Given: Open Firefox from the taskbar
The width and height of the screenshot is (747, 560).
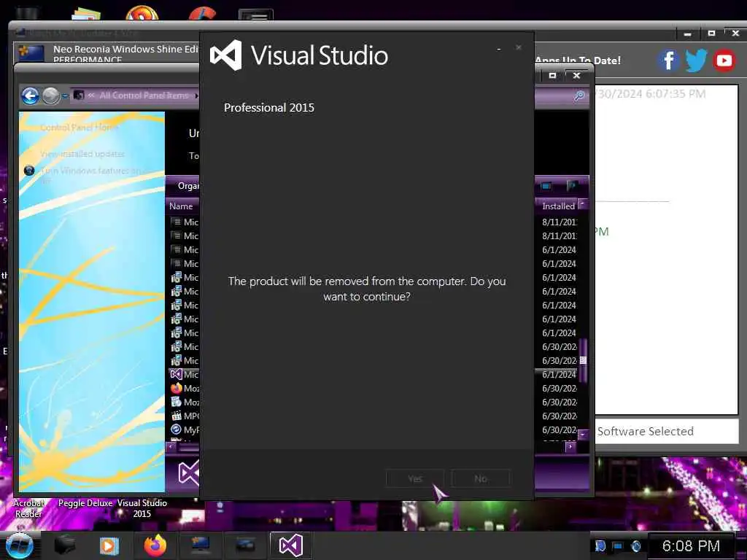Looking at the screenshot, I should (x=155, y=545).
